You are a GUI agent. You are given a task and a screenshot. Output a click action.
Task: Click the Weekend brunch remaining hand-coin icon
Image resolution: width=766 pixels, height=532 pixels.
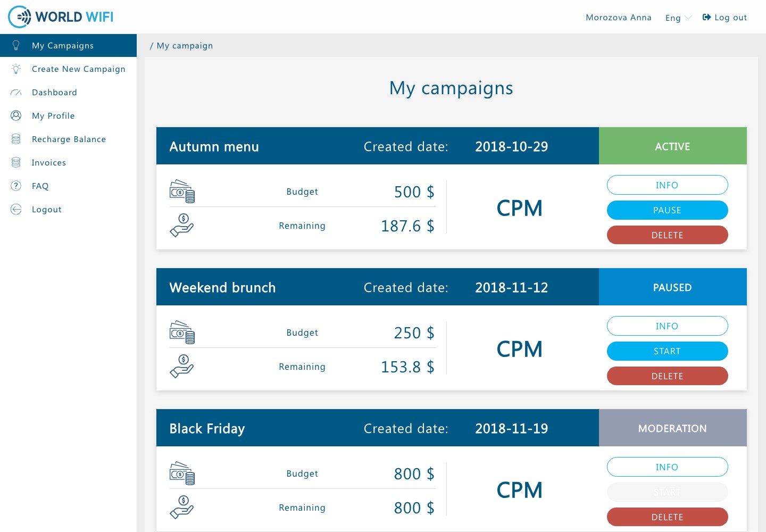[x=182, y=367]
